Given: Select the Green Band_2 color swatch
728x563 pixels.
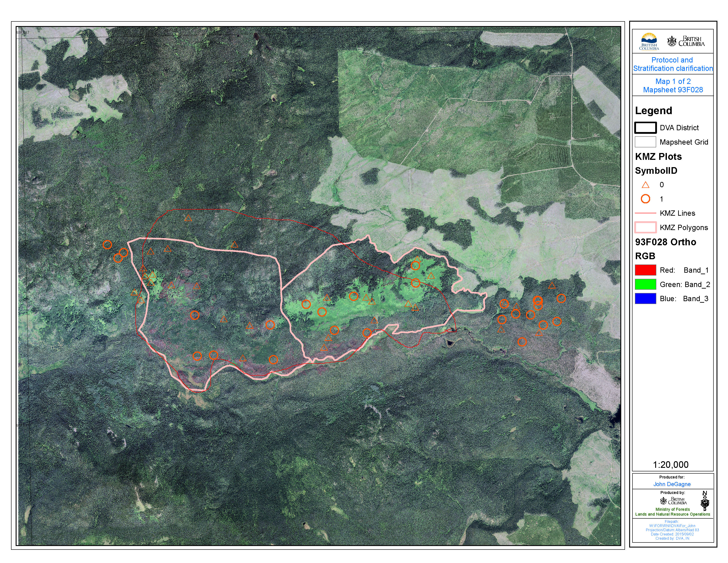Looking at the screenshot, I should [645, 285].
